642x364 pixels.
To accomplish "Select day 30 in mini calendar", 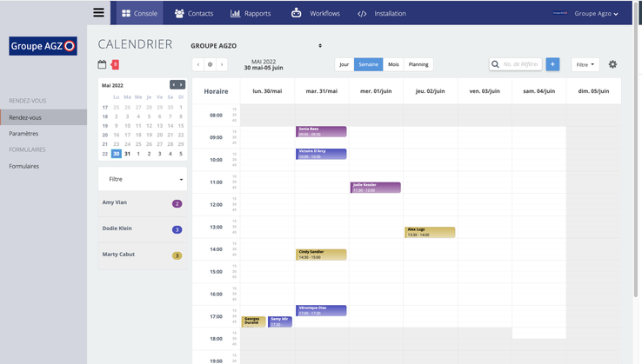I will (117, 154).
